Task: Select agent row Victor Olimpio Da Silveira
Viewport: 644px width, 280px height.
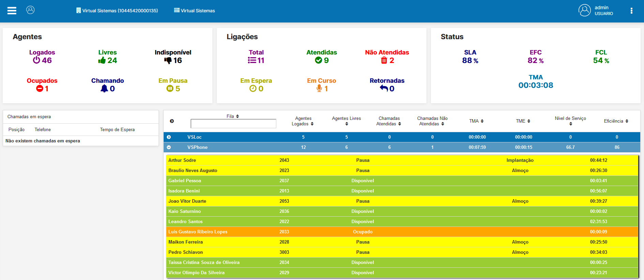Action: coord(402,273)
